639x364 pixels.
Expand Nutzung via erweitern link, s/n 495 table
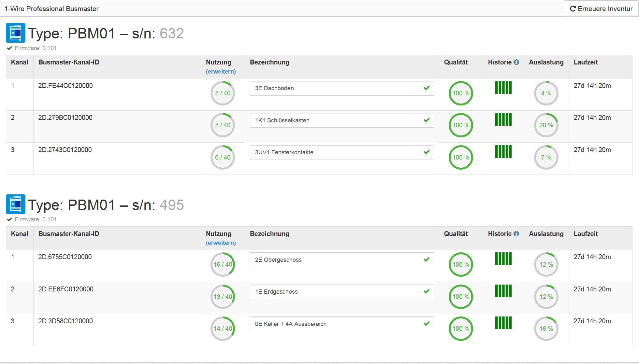(x=221, y=243)
